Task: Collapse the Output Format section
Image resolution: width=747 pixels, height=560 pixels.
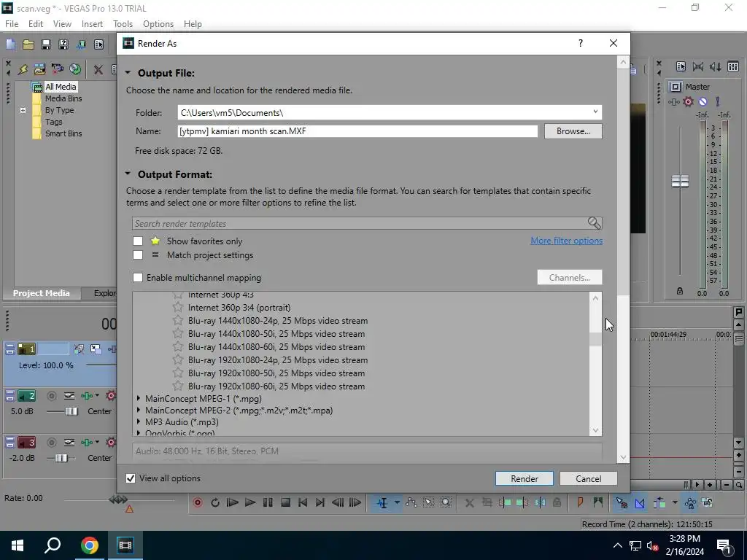Action: [128, 174]
